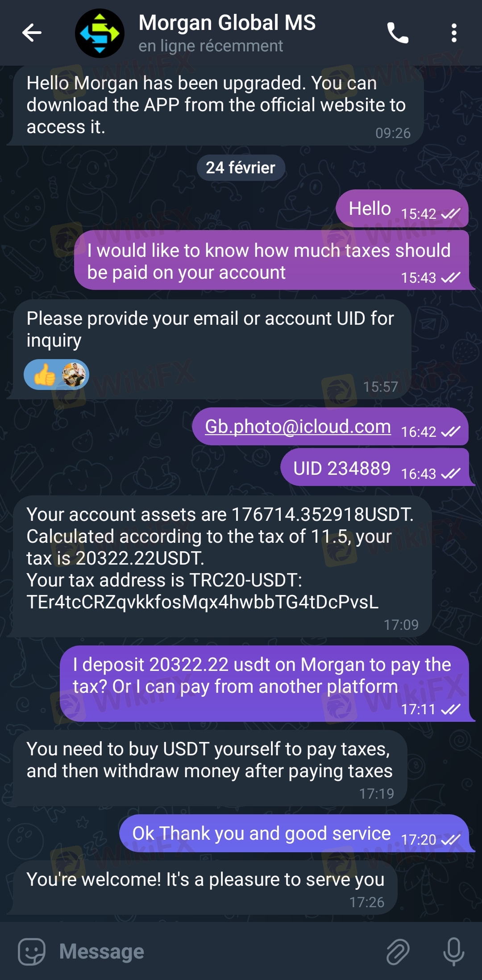Select the tax address TEr4tcCRZ message
The width and height of the screenshot is (482, 980).
coord(202,602)
